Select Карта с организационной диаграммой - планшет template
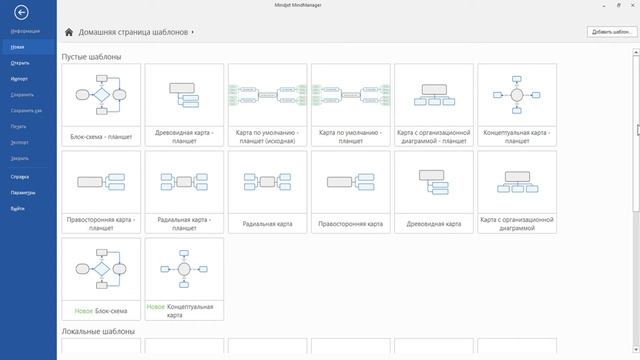This screenshot has height=360, width=640. point(434,105)
